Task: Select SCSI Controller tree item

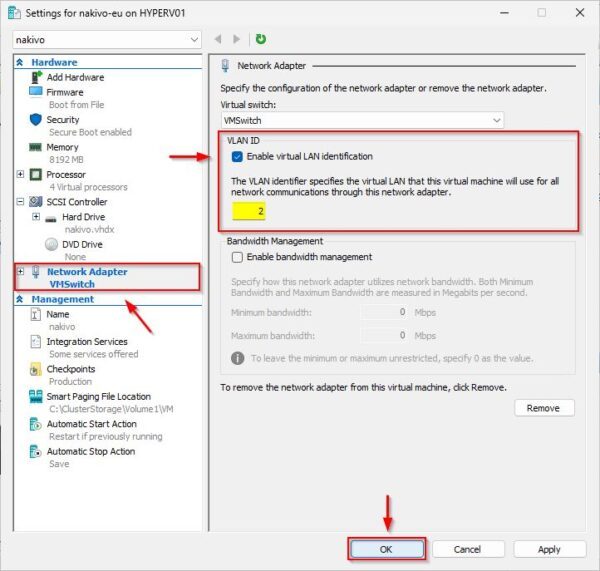Action: [77, 202]
